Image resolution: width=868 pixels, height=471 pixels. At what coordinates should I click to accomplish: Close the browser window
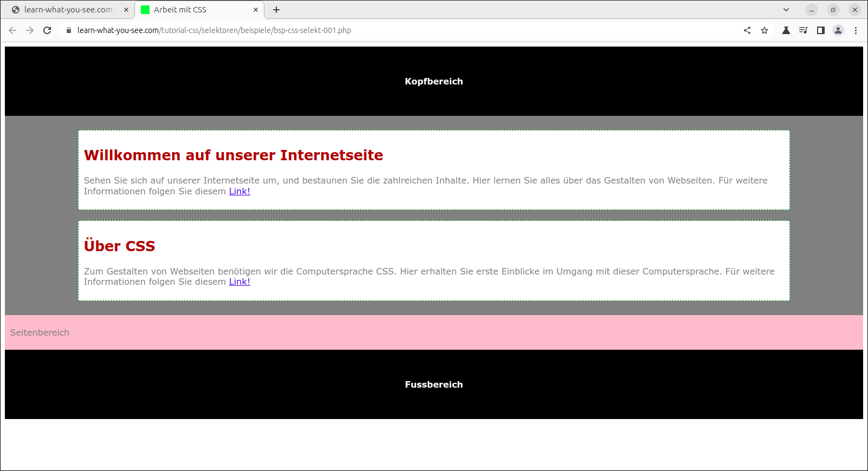(855, 10)
